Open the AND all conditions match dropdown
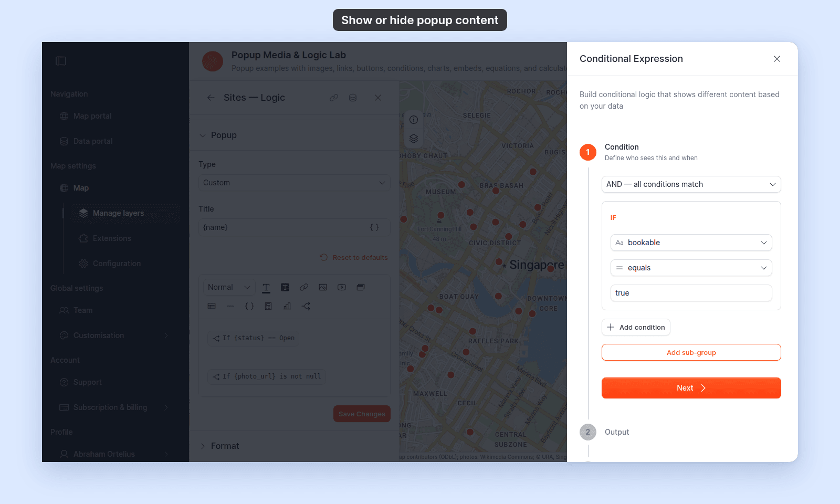 tap(691, 184)
